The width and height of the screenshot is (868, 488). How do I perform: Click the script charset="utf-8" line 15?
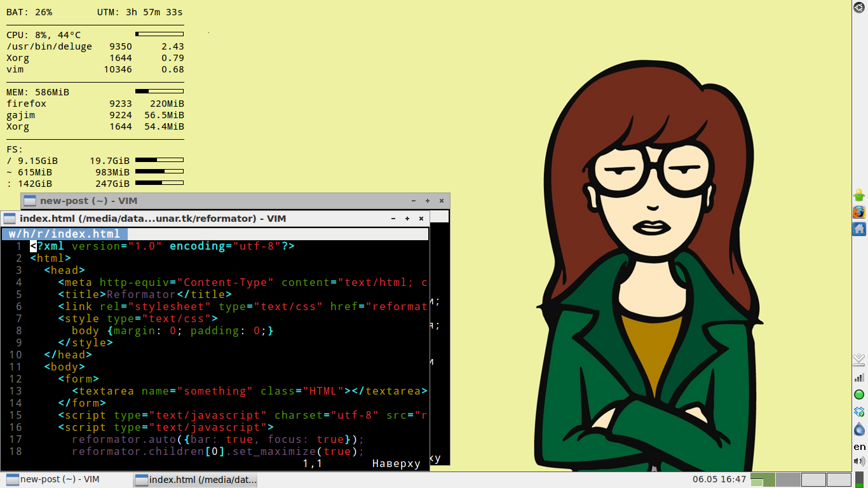243,415
